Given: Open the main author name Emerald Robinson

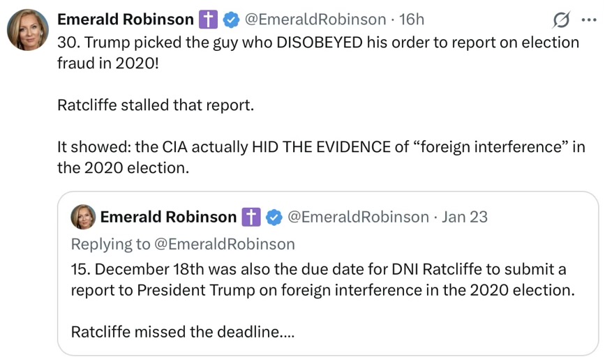Looking at the screenshot, I should point(125,20).
